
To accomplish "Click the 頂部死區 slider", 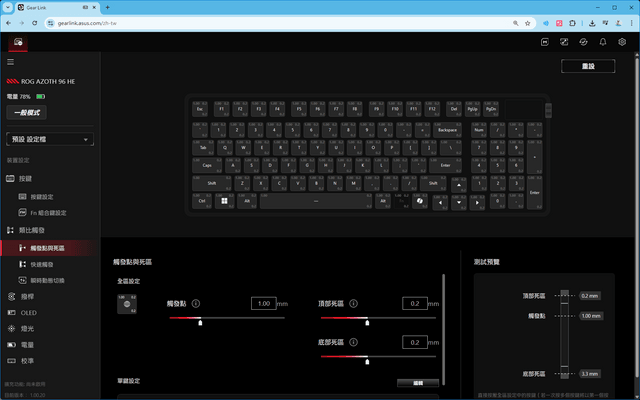I will [378, 318].
